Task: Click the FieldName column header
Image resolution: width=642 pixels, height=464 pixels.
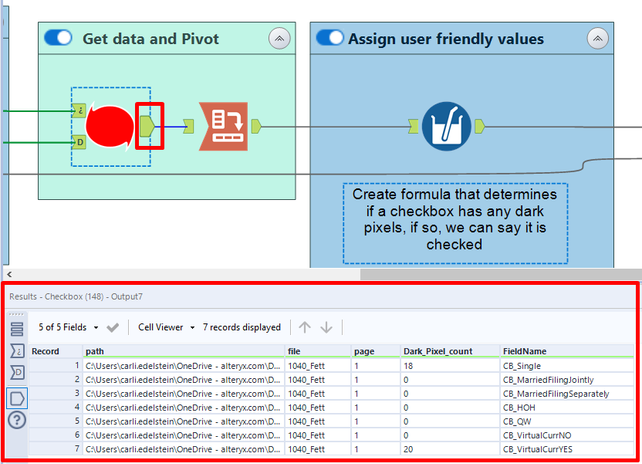Action: pyautogui.click(x=525, y=351)
